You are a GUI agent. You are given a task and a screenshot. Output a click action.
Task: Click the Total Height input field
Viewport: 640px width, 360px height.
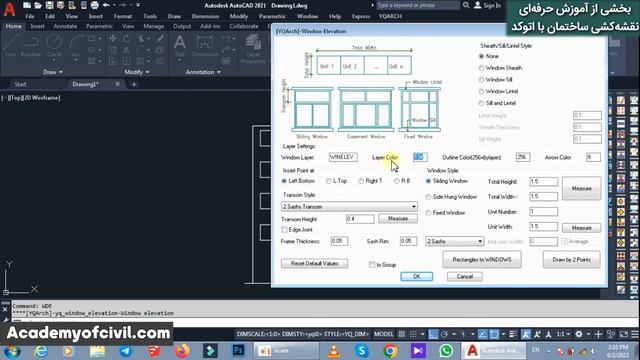[543, 182]
